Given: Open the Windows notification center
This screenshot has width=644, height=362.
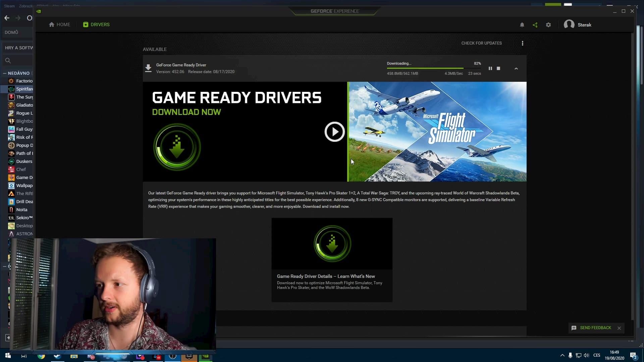Looking at the screenshot, I should [x=633, y=356].
